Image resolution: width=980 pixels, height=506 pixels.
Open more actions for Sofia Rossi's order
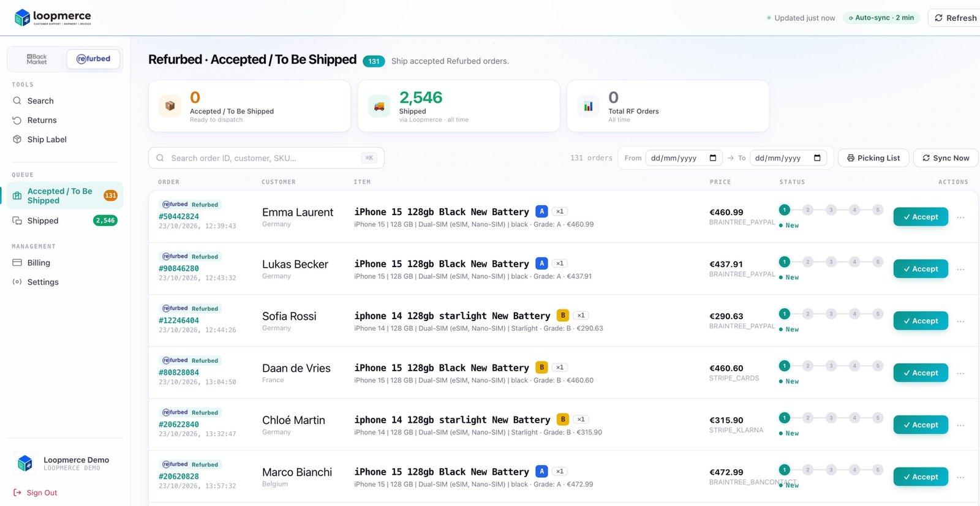tap(960, 322)
